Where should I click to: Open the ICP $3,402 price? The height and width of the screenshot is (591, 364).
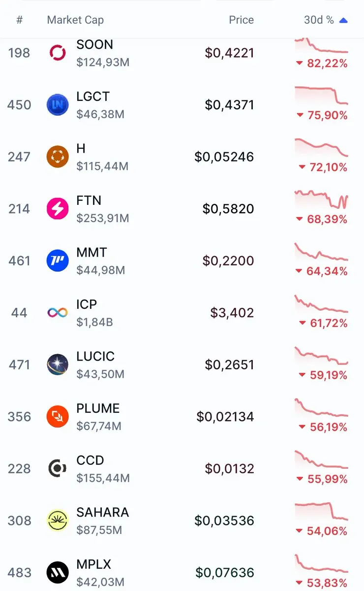pyautogui.click(x=232, y=313)
